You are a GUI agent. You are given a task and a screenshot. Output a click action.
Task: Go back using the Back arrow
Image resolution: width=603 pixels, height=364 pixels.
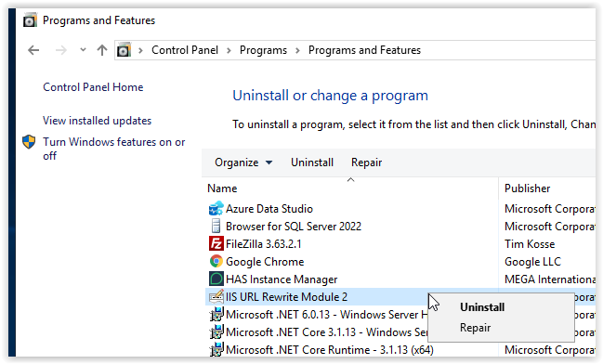(33, 50)
